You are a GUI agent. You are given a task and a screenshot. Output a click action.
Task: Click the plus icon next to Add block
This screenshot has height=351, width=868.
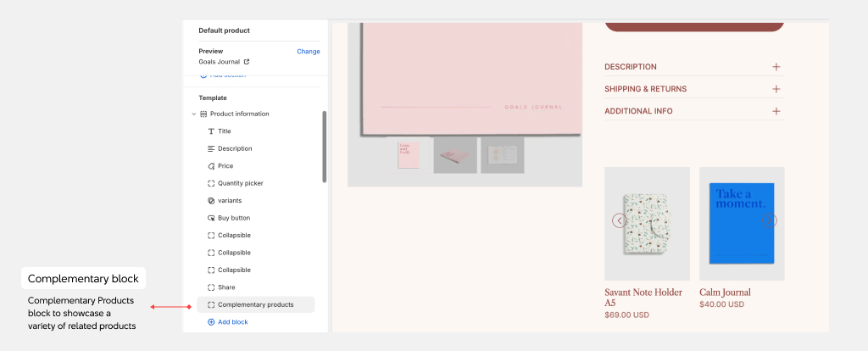211,322
